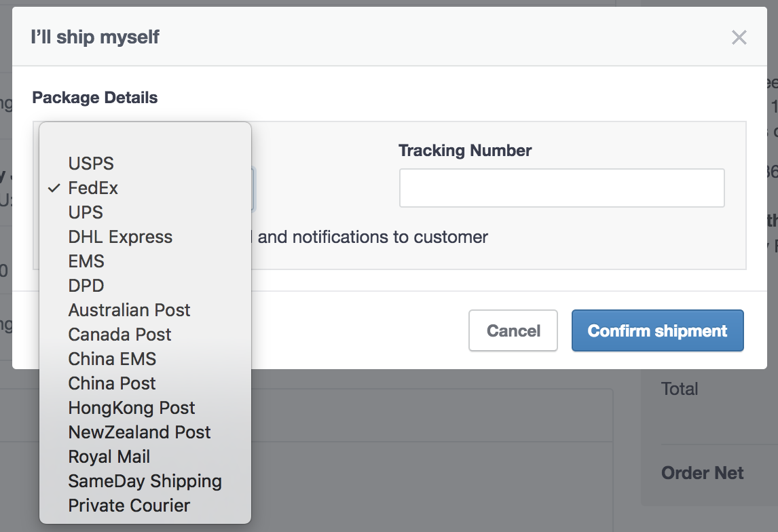Select the blank top dropdown option
This screenshot has height=532, width=778.
coord(145,141)
